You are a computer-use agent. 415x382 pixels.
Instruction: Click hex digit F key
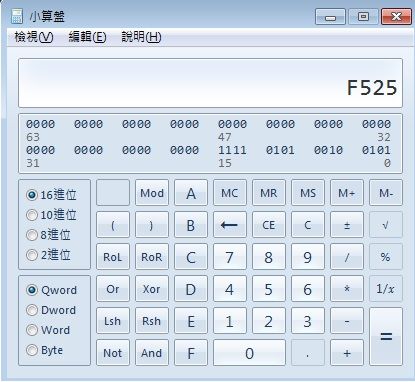pos(191,353)
